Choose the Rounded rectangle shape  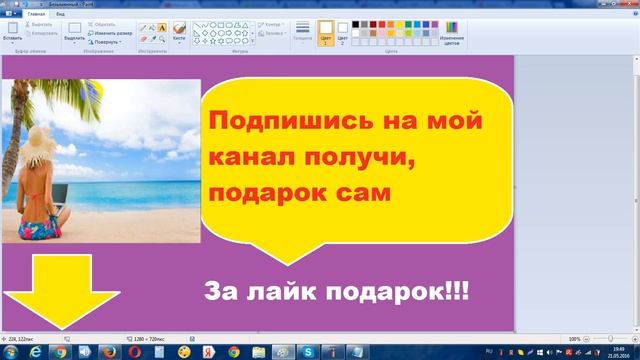(x=229, y=25)
